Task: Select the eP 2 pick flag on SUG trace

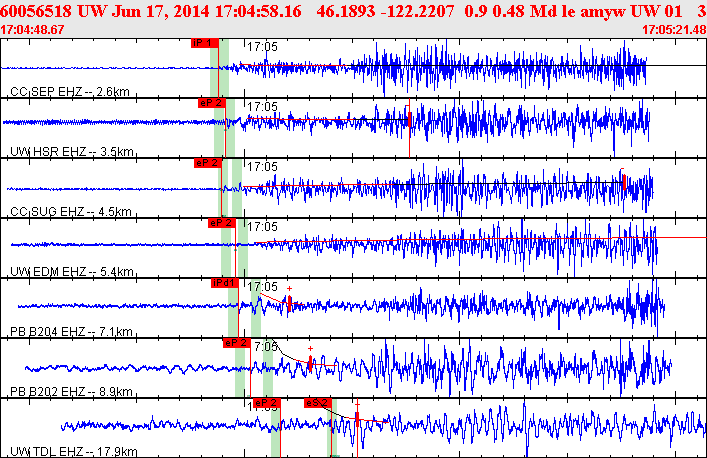Action: tap(208, 163)
